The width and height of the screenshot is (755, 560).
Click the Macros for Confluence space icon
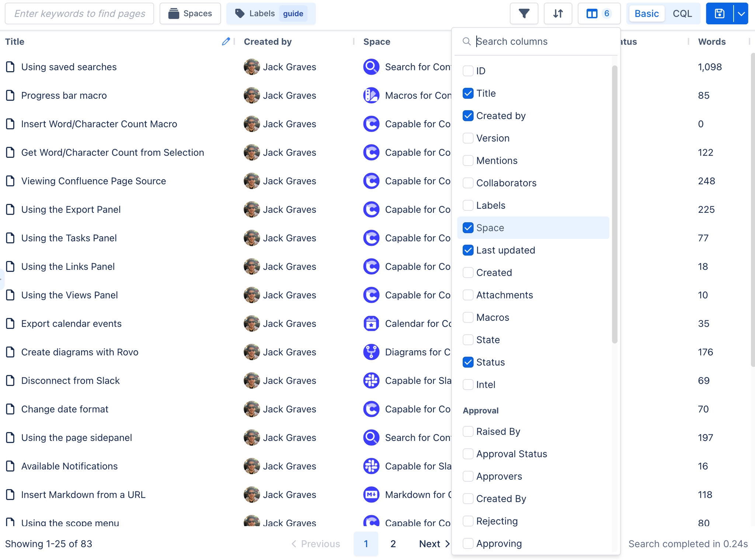(x=371, y=95)
